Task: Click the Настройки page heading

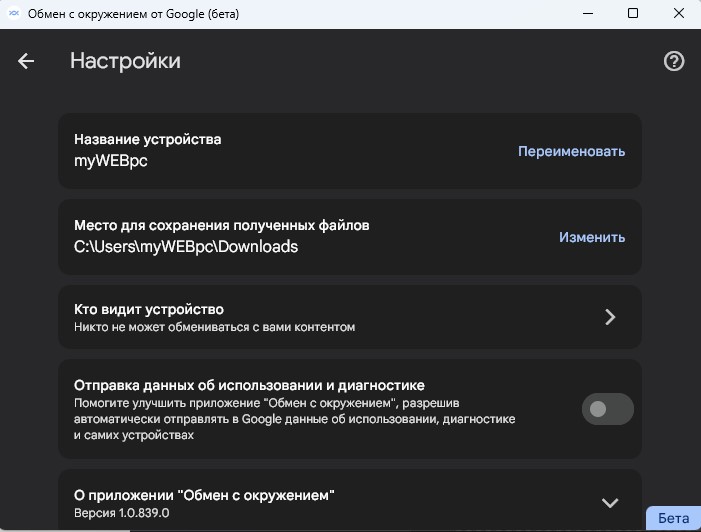Action: (125, 61)
